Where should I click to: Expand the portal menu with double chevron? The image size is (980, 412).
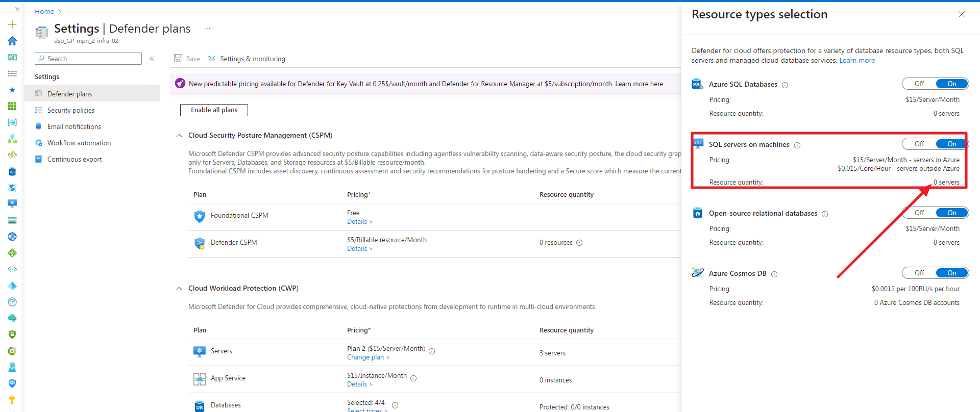pos(17,9)
